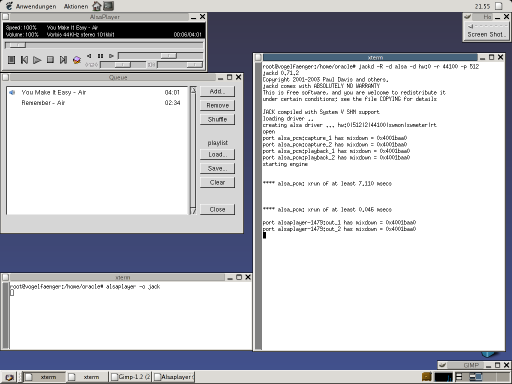Image resolution: width=512 pixels, height=384 pixels.
Task: Set reverse playback speed with the left arrow
Action: coord(89,56)
